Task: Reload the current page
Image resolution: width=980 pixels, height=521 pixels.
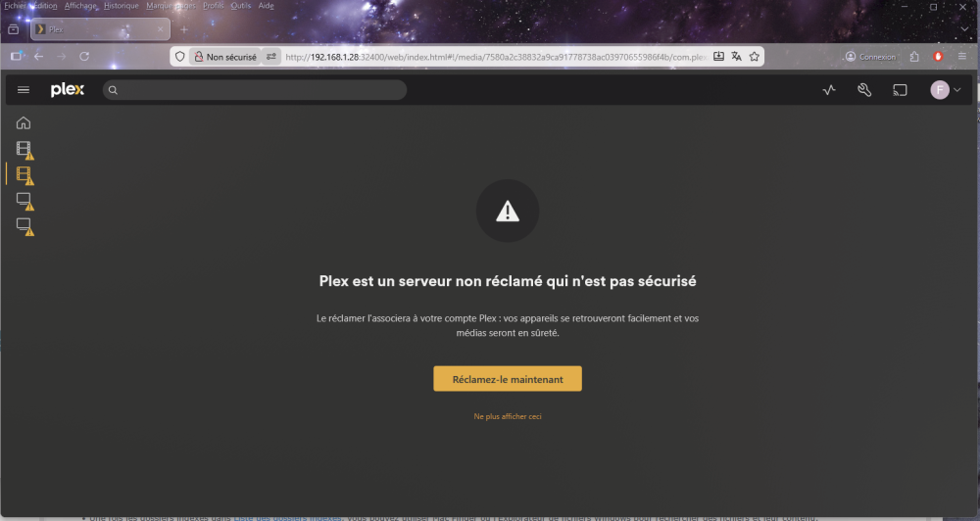Action: pyautogui.click(x=84, y=56)
